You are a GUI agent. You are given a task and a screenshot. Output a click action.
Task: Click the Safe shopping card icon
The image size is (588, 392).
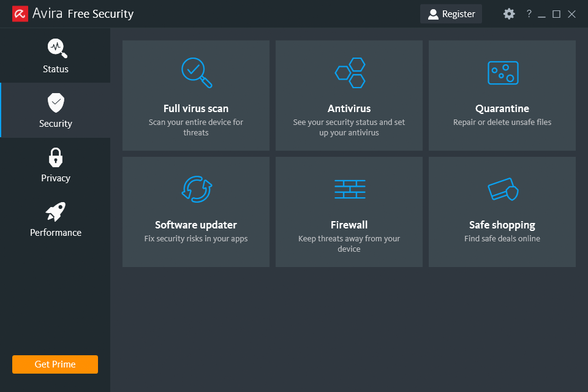pyautogui.click(x=503, y=189)
